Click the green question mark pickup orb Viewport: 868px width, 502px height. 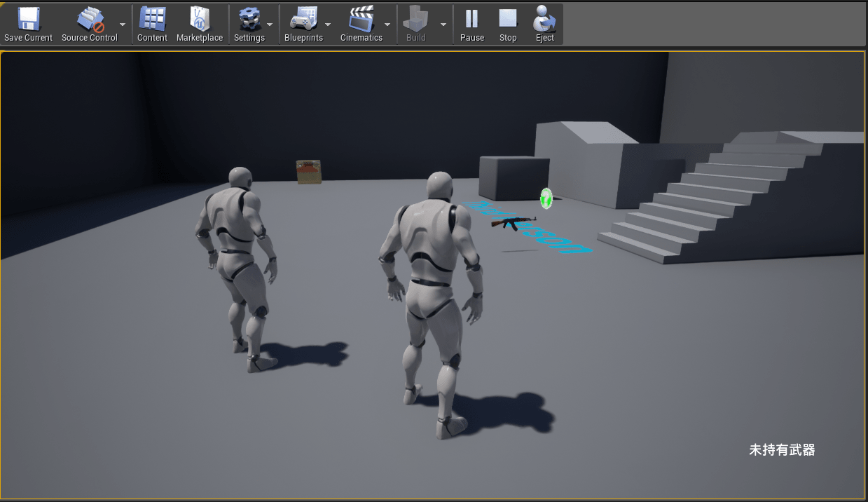click(546, 199)
